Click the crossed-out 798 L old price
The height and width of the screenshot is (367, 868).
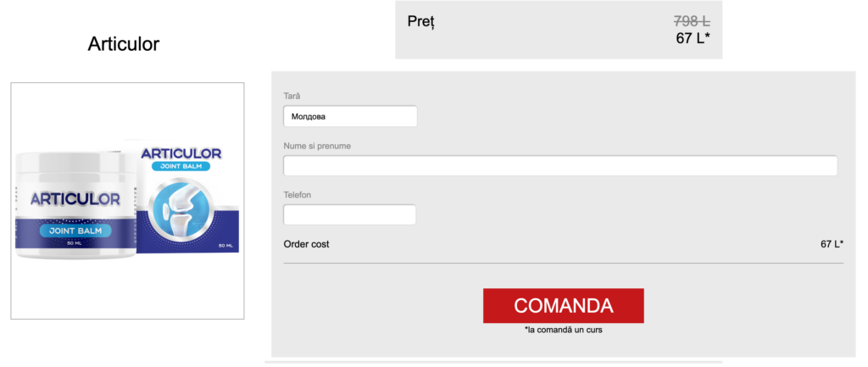coord(692,20)
